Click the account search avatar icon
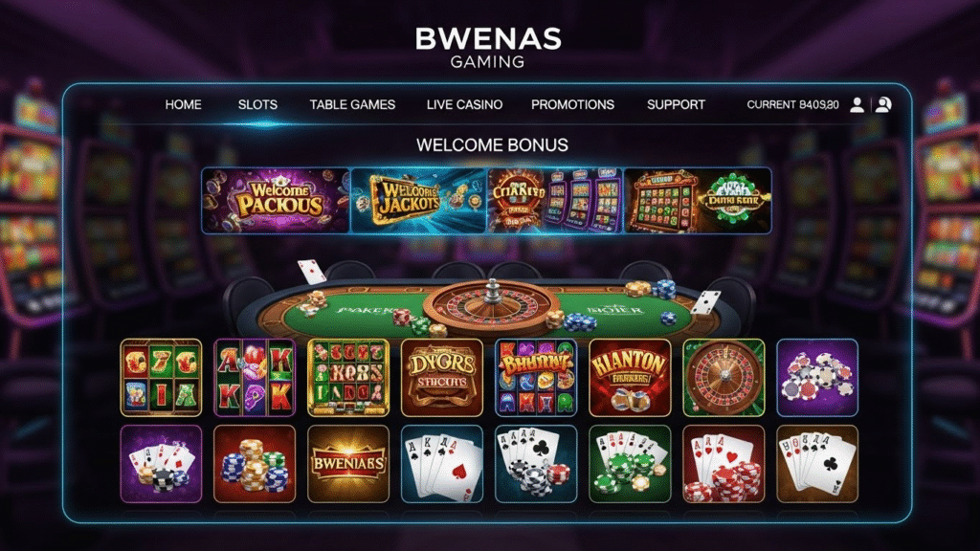Viewport: 980px width, 551px height. (883, 105)
